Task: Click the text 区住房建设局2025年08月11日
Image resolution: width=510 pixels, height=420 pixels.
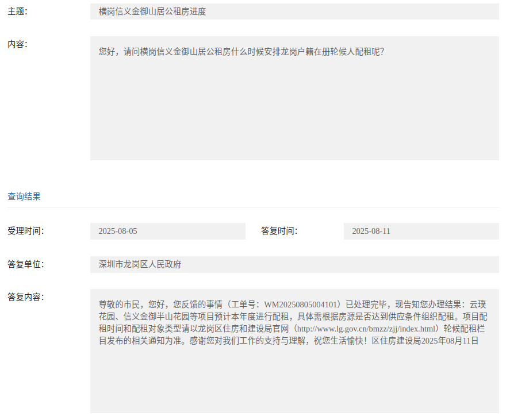Action: coord(425,341)
